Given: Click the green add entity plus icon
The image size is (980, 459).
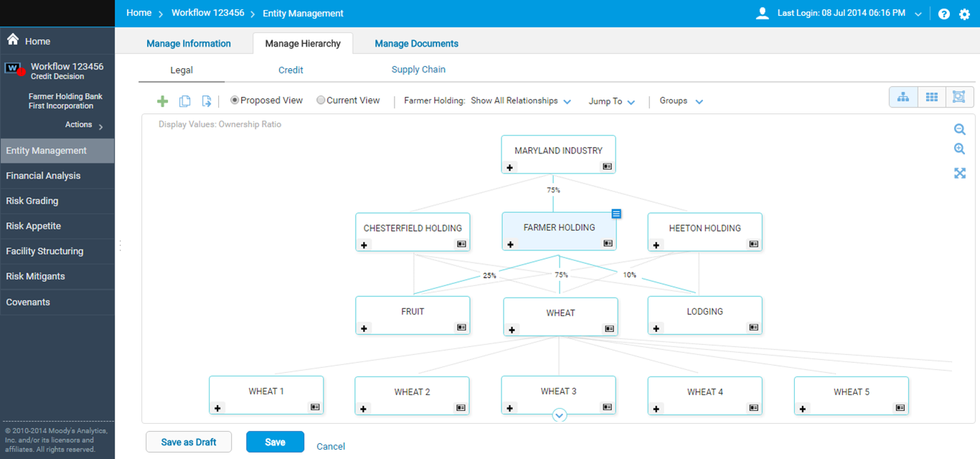Looking at the screenshot, I should coord(162,101).
